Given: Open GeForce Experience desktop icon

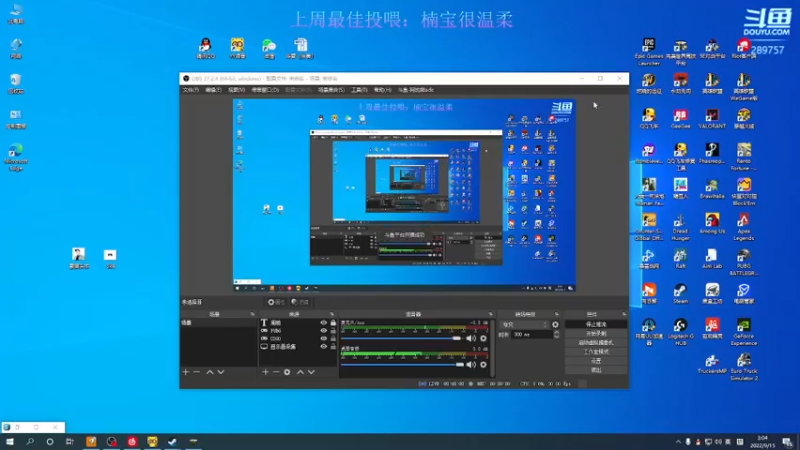Looking at the screenshot, I should pyautogui.click(x=743, y=332).
